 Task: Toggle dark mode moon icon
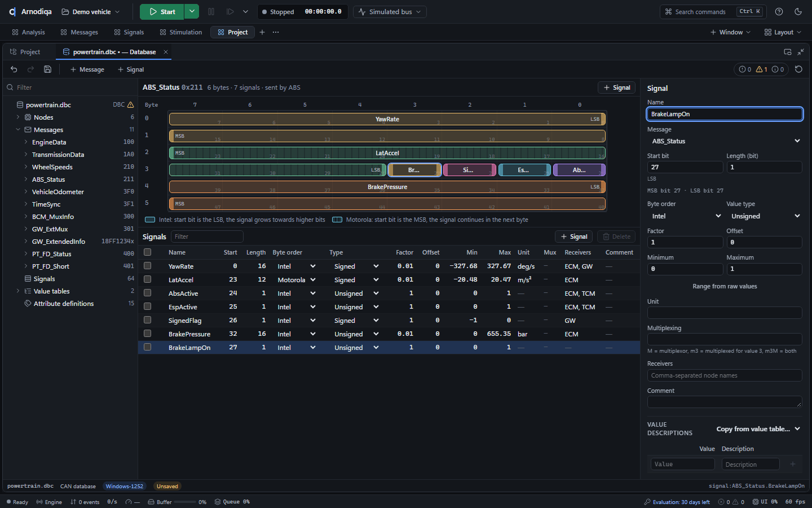click(x=798, y=12)
